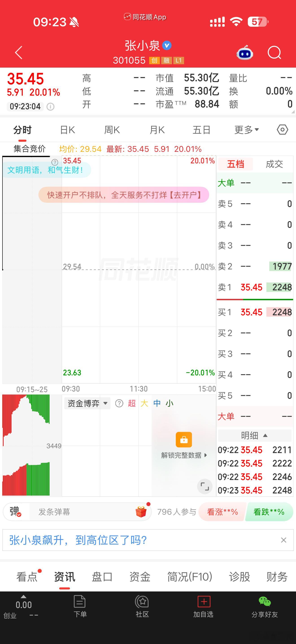296x644 pixels.
Task: Open the robot AI assistant
Action: point(245,53)
